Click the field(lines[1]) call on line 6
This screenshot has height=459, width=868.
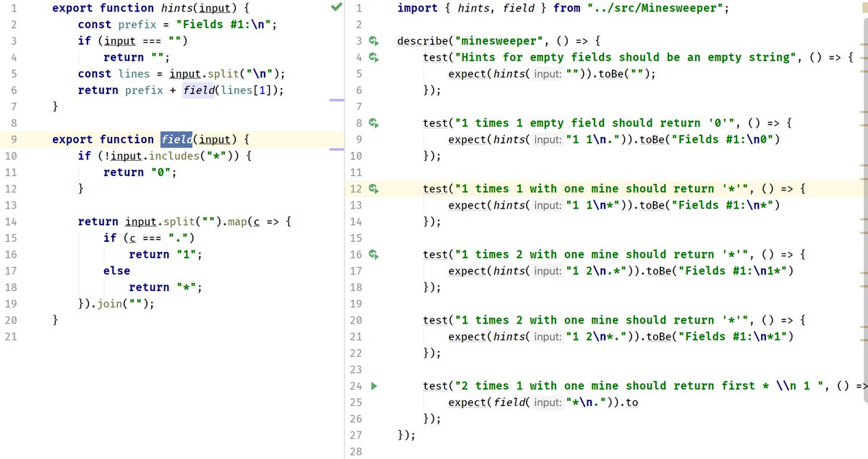231,90
